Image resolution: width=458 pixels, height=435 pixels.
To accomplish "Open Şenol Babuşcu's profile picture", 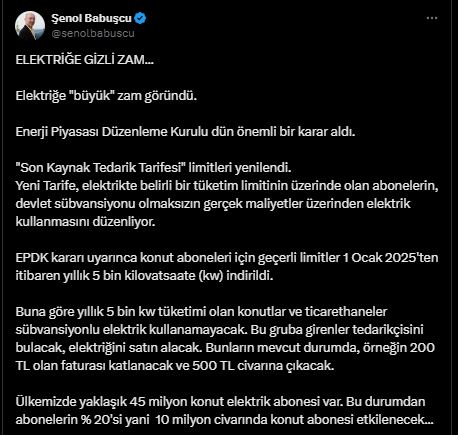I will [x=30, y=26].
